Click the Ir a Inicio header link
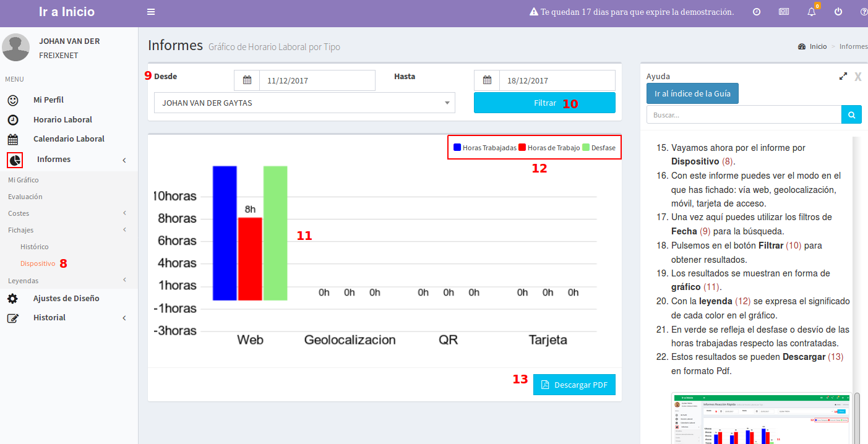 pyautogui.click(x=67, y=12)
